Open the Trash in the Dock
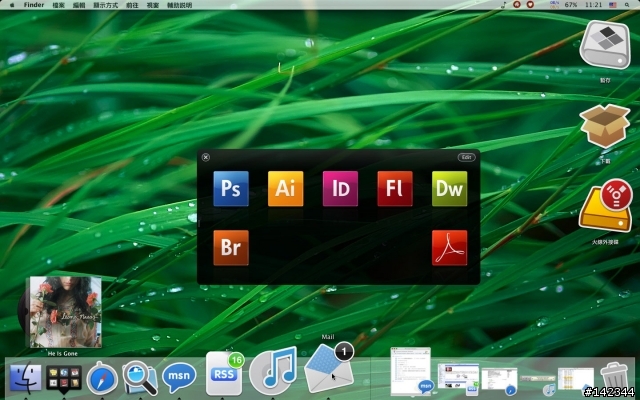The height and width of the screenshot is (400, 640). tap(615, 378)
